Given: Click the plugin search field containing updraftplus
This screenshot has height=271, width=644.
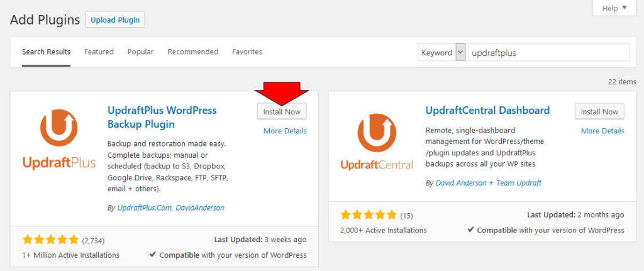Looking at the screenshot, I should [548, 53].
